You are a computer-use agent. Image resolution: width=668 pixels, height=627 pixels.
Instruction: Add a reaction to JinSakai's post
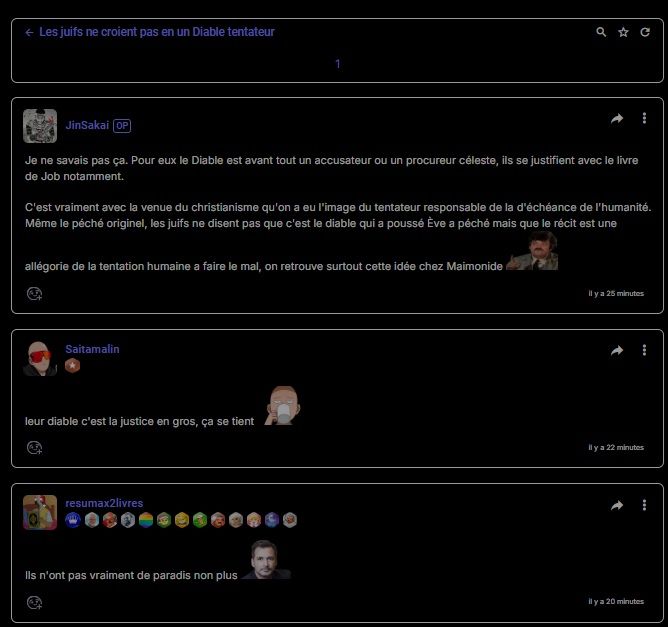tap(35, 293)
